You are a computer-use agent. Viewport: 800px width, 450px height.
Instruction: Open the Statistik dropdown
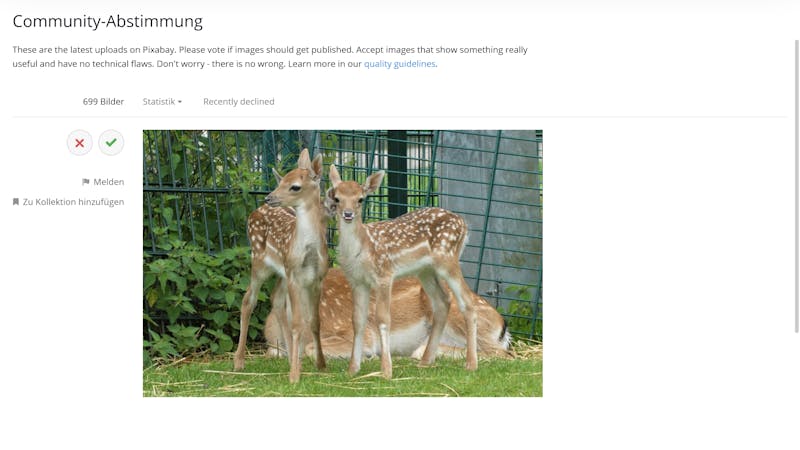[162, 102]
